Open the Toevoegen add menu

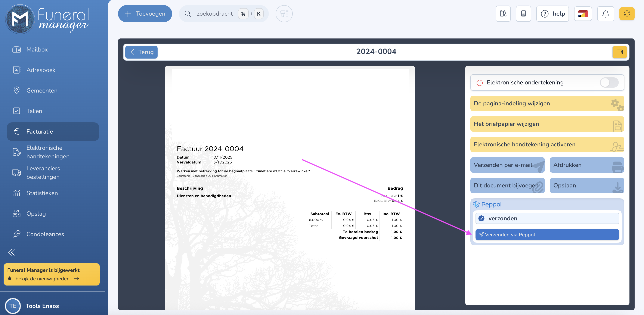(x=145, y=14)
